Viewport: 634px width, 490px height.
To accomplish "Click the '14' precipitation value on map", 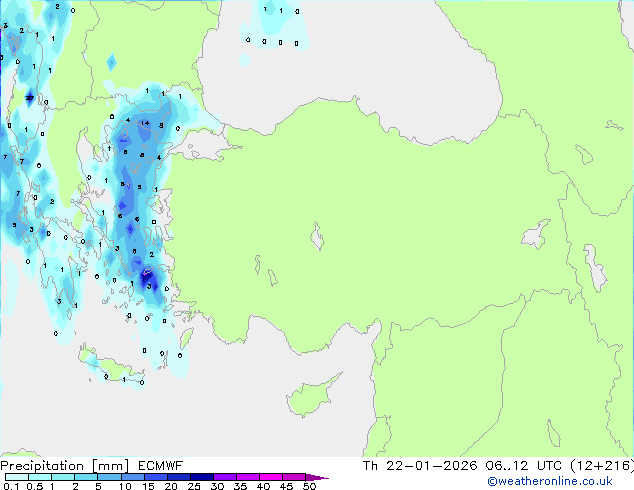I will [145, 123].
